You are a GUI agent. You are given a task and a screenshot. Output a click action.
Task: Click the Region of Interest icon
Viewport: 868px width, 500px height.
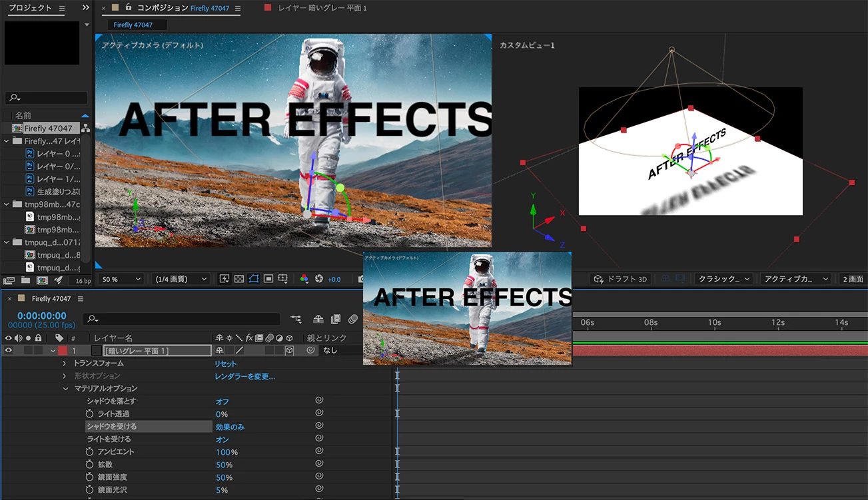(x=268, y=279)
